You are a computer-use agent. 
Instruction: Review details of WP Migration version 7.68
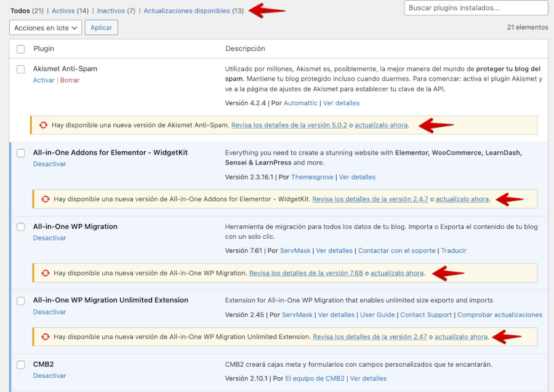[x=306, y=273]
